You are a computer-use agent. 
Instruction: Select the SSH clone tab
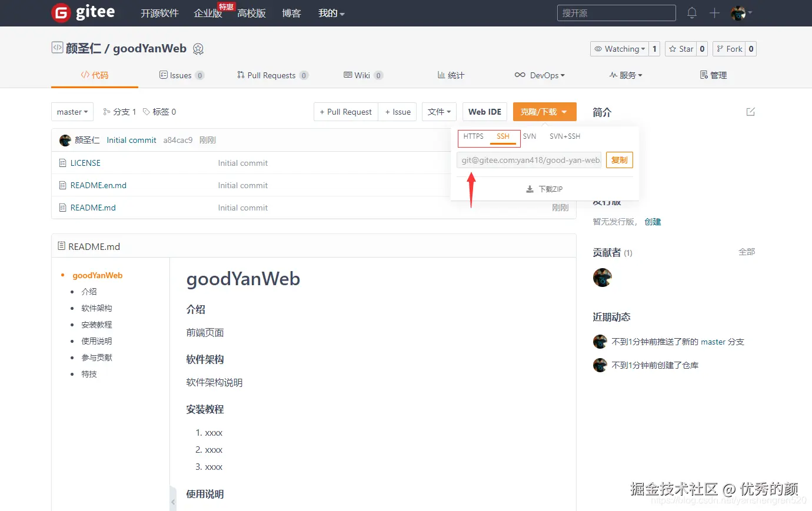pos(503,136)
